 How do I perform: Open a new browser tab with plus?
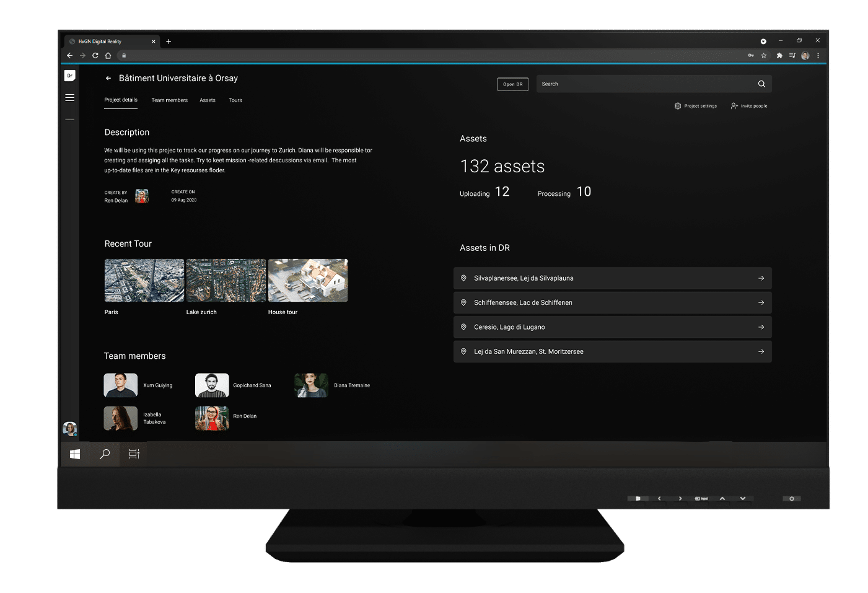(169, 42)
